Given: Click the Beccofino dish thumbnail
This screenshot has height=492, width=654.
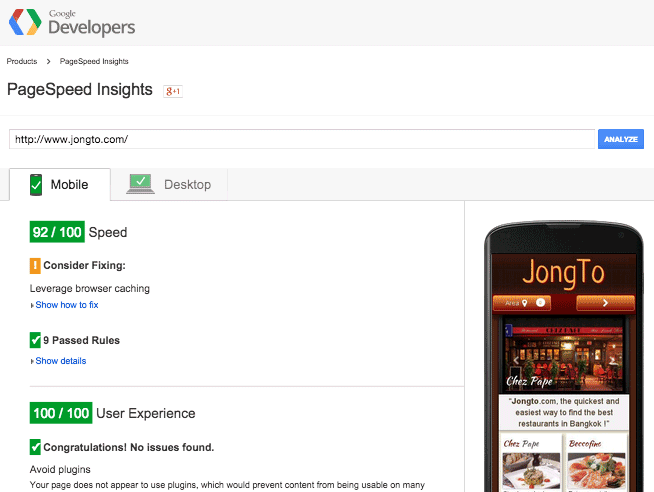Looking at the screenshot, I should (596, 471).
